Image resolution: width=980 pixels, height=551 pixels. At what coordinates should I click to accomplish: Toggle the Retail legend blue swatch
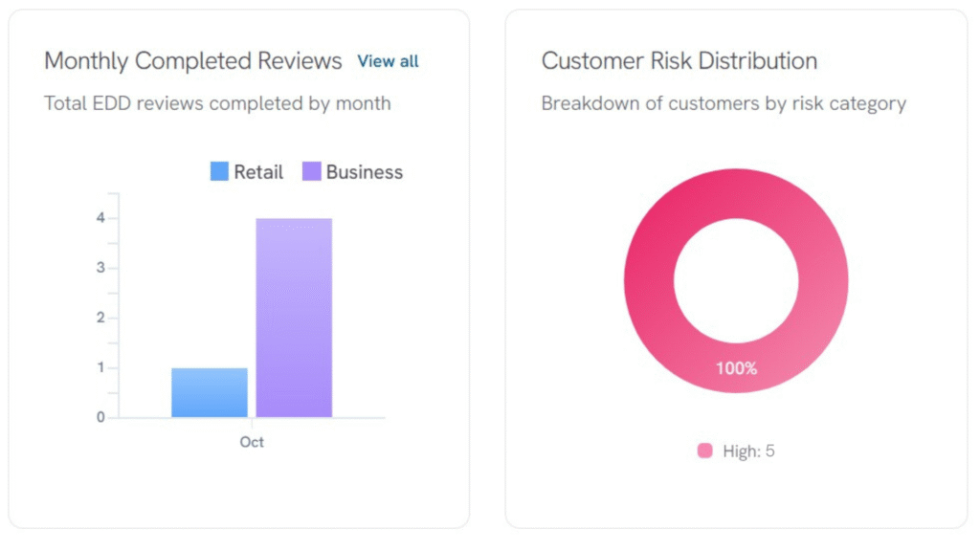pyautogui.click(x=219, y=172)
